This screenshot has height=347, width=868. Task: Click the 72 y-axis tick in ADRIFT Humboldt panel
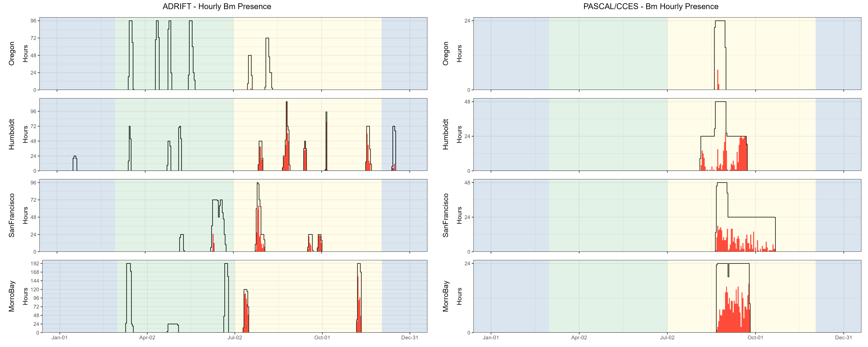33,126
